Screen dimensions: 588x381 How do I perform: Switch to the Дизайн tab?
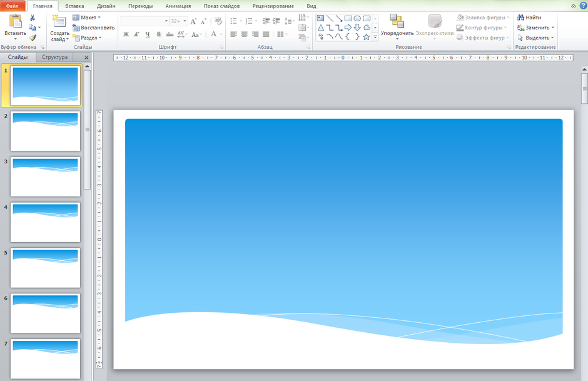[106, 6]
